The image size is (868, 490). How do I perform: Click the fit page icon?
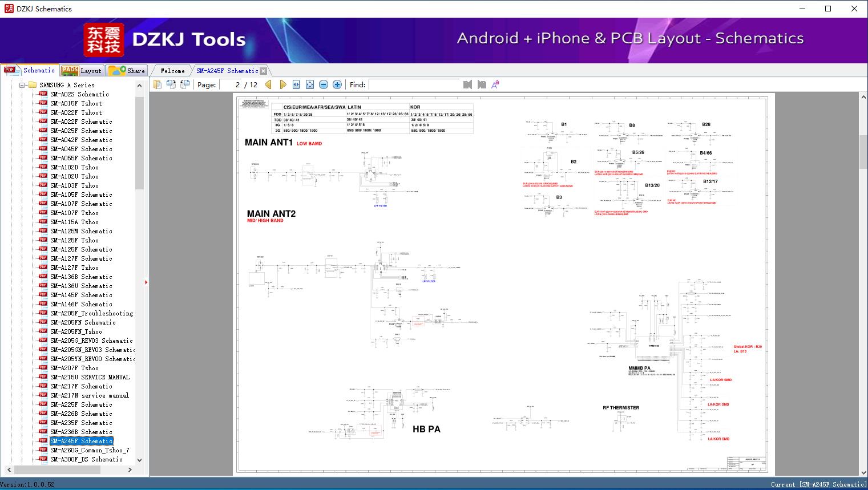(x=310, y=84)
